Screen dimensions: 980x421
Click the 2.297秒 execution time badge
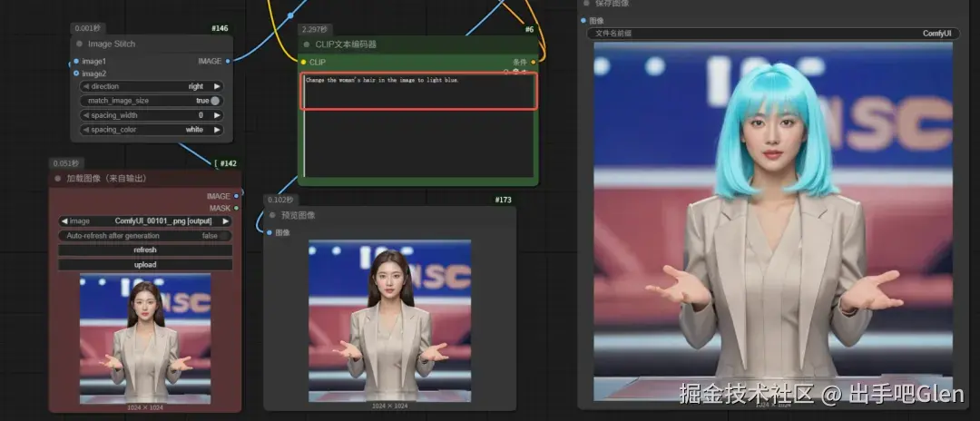(316, 29)
